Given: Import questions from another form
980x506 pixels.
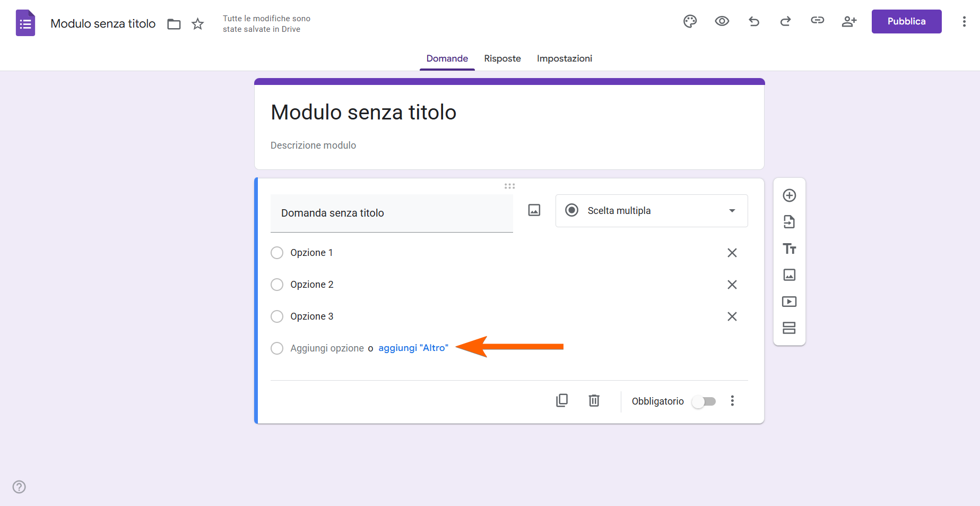Looking at the screenshot, I should tap(790, 222).
